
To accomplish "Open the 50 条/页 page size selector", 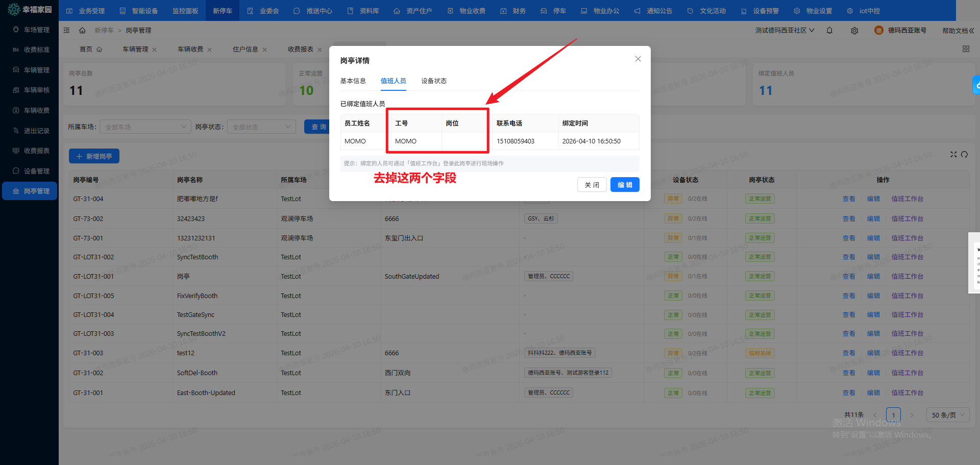I will [x=948, y=415].
